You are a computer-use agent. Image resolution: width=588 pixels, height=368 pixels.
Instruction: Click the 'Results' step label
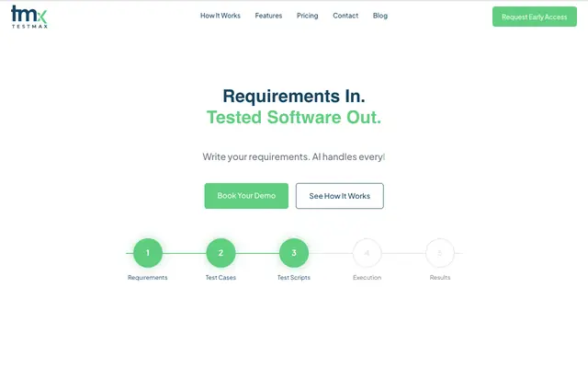(x=440, y=278)
